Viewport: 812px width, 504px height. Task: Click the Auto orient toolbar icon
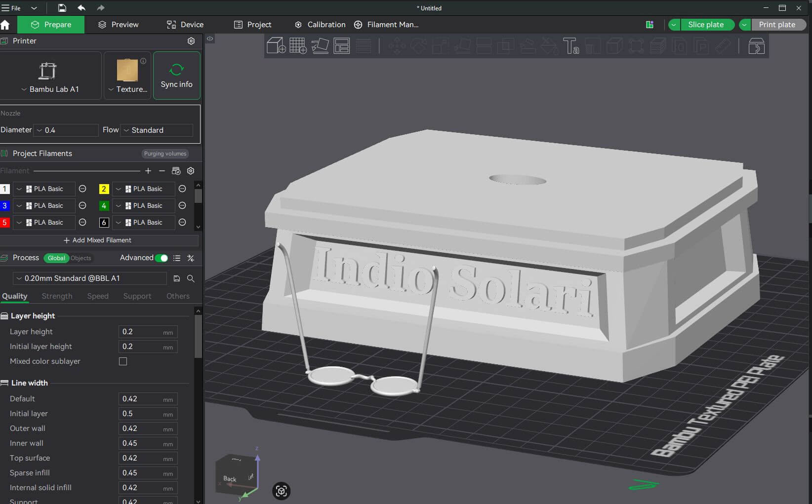click(x=320, y=46)
